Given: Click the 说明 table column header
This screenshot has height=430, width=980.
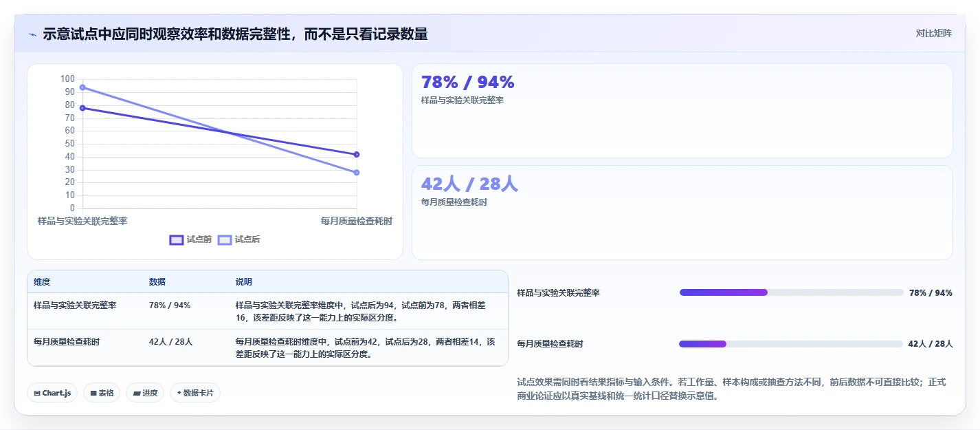Looking at the screenshot, I should click(244, 282).
